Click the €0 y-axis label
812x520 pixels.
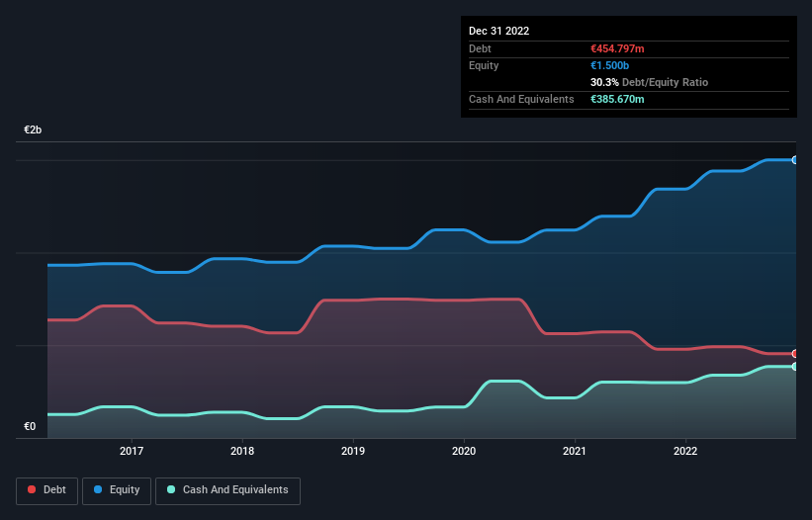(30, 426)
